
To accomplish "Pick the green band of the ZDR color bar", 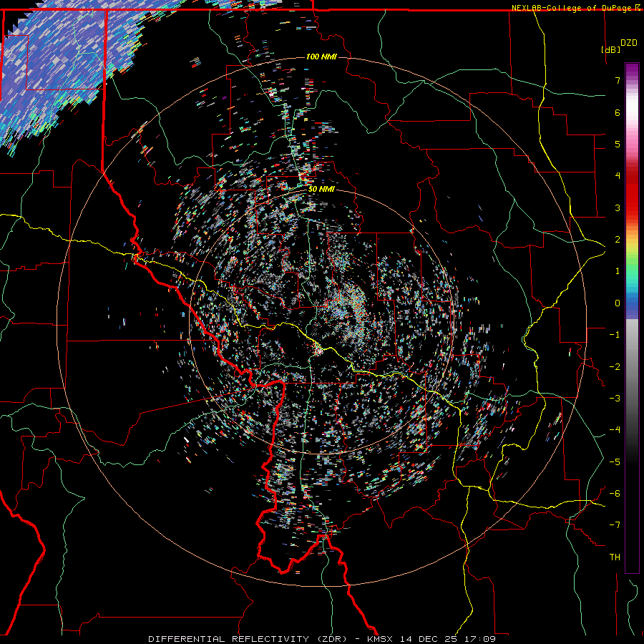I will 632,265.
